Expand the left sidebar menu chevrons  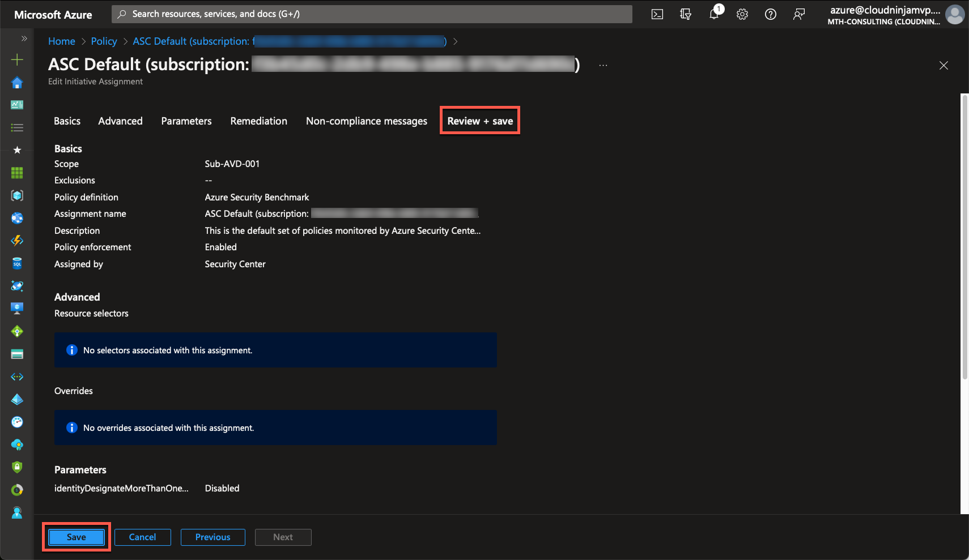(24, 39)
